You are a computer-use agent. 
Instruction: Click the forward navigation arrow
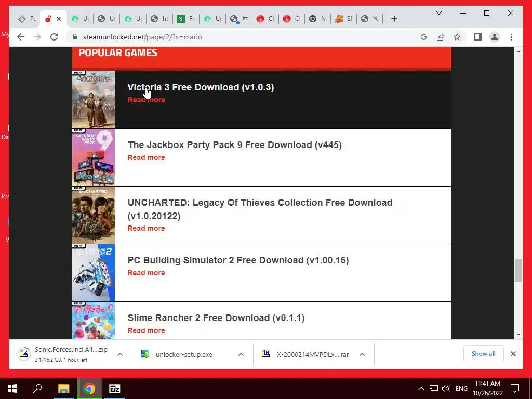click(37, 37)
